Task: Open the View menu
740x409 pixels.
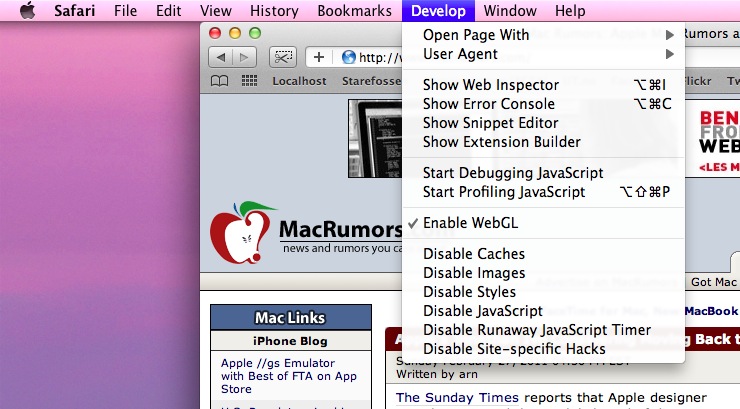Action: click(x=216, y=10)
